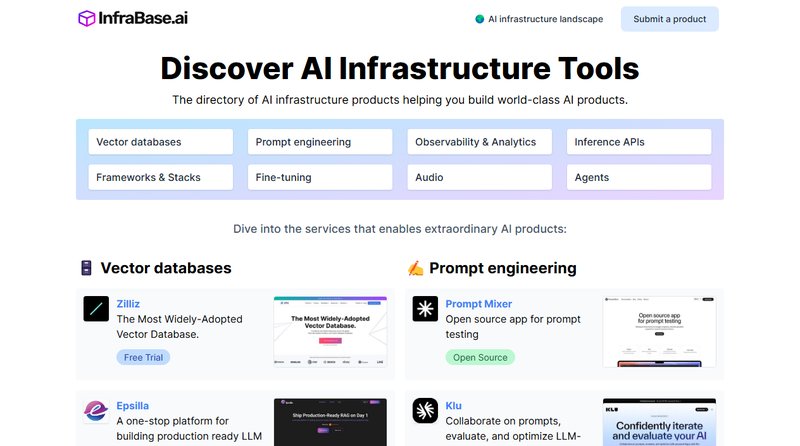Select the Vector databases category
Screen dimensions: 800x446
pos(160,142)
